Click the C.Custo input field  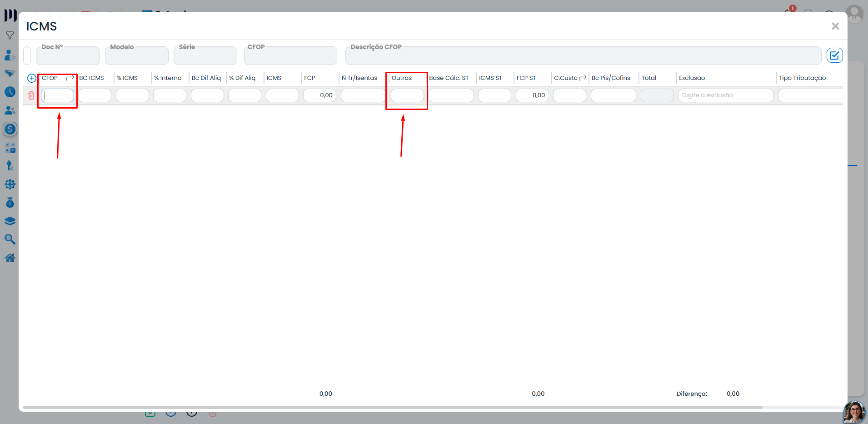(x=570, y=95)
